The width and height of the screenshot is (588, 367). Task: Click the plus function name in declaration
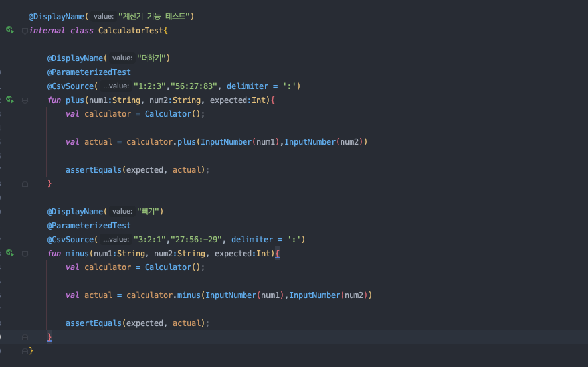coord(75,100)
